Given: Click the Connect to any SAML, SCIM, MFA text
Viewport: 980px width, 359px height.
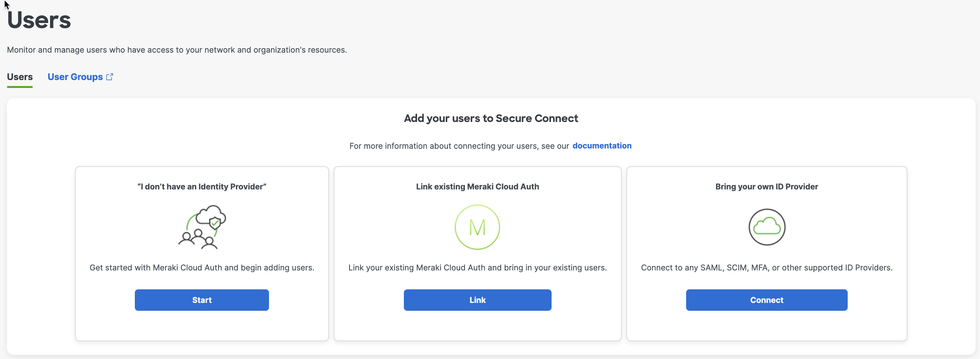Looking at the screenshot, I should coord(766,268).
